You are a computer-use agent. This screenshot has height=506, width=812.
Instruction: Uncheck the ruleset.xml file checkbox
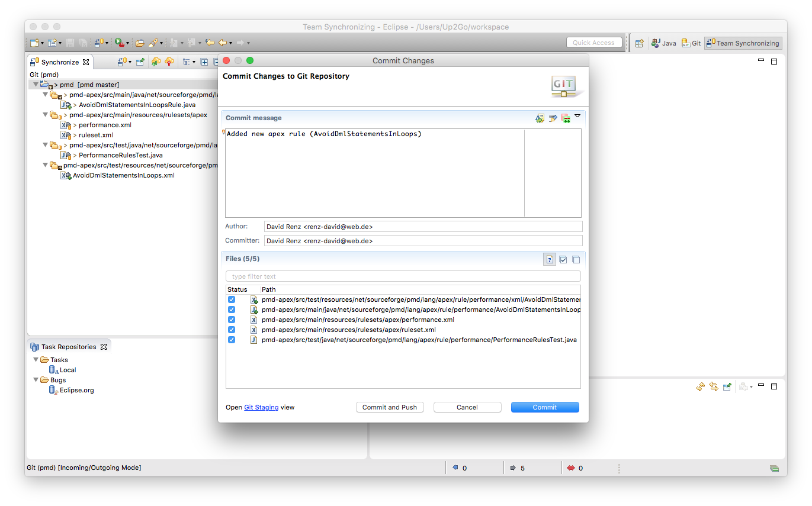232,330
